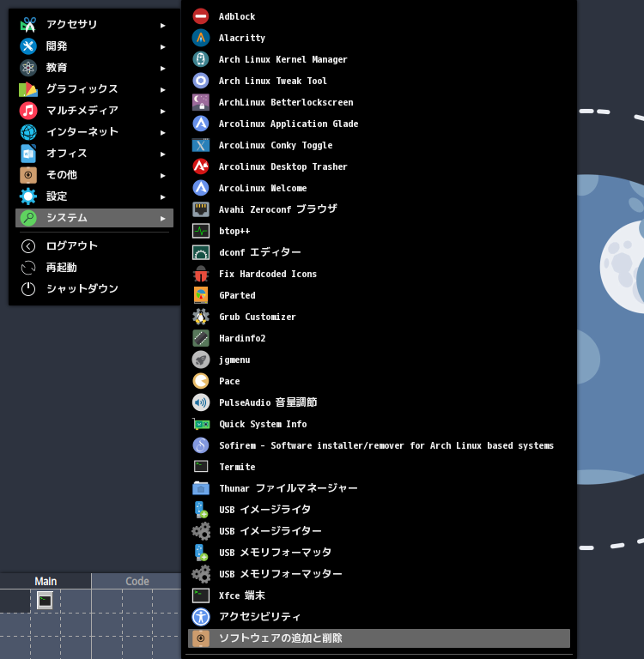Expand the インターネット submenu arrow
The width and height of the screenshot is (644, 659).
point(163,132)
